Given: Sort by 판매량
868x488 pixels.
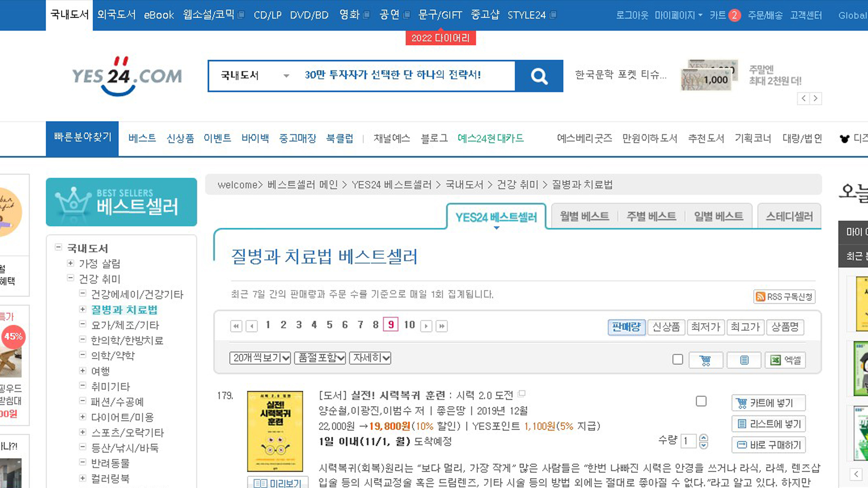Looking at the screenshot, I should 626,327.
